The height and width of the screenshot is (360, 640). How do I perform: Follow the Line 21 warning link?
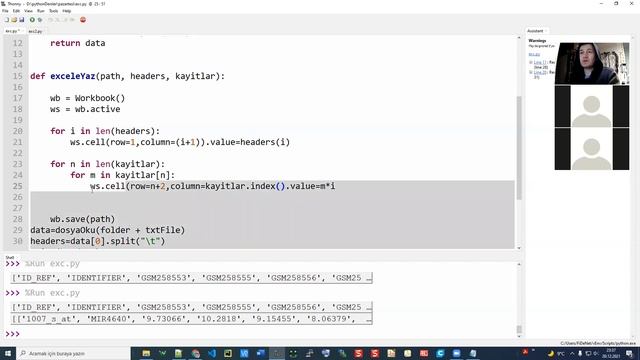540,72
